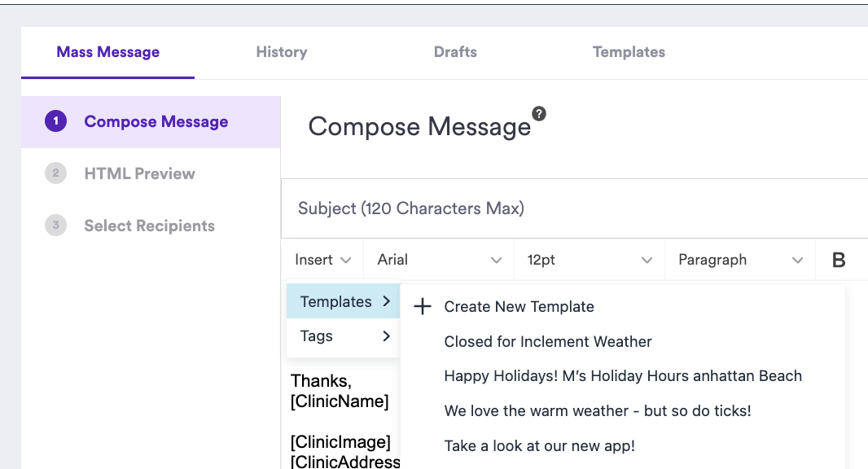Open the Paragraph style dropdown
Viewport: 868px width, 469px height.
point(740,260)
